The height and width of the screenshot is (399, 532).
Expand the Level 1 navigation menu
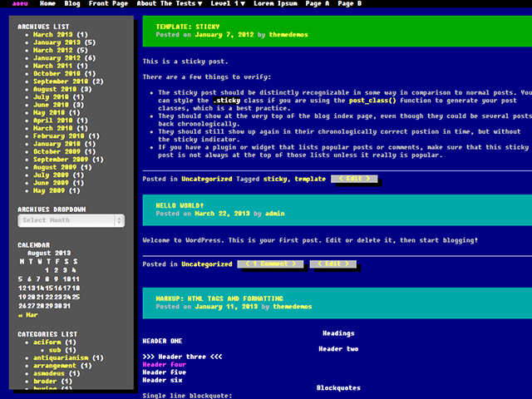[227, 4]
